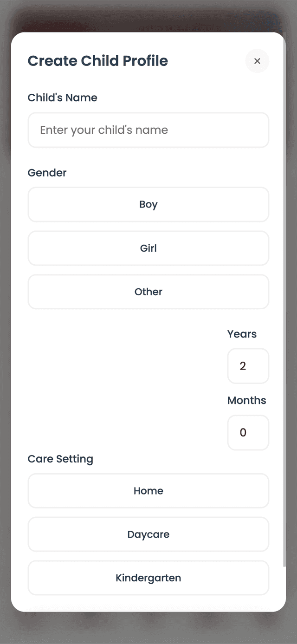Screen dimensions: 297x644
Task: Click the Years label above the age box
Action: (x=241, y=334)
